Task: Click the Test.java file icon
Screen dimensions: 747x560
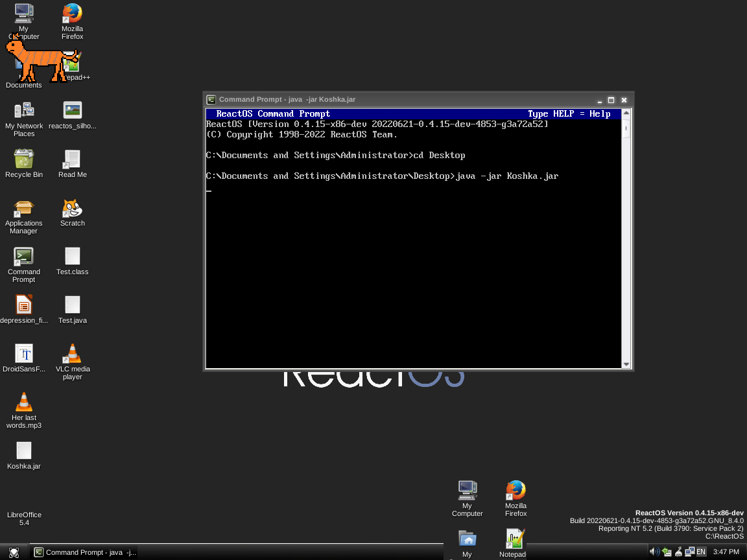Action: [72, 305]
